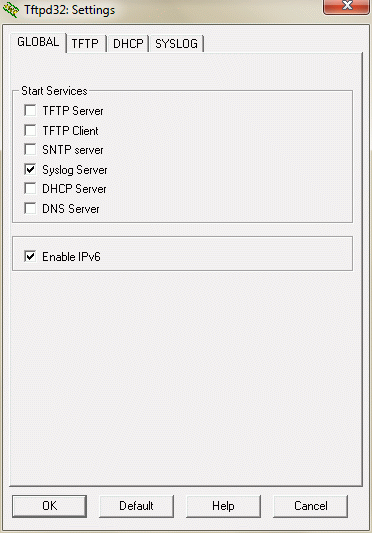Open the Help button
This screenshot has height=533, width=372.
[223, 506]
